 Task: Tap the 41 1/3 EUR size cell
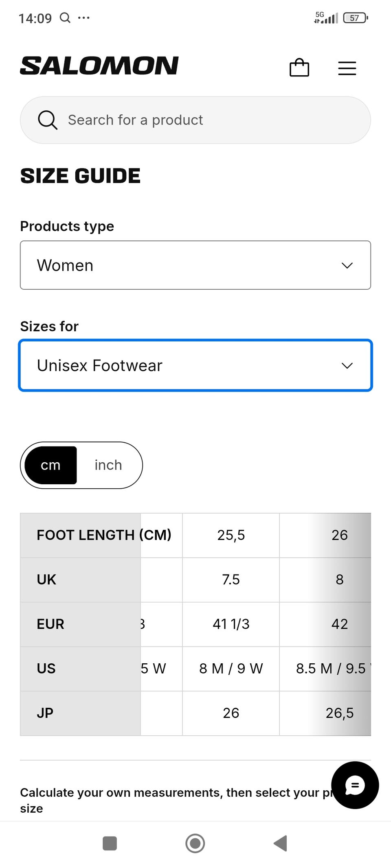click(x=231, y=624)
